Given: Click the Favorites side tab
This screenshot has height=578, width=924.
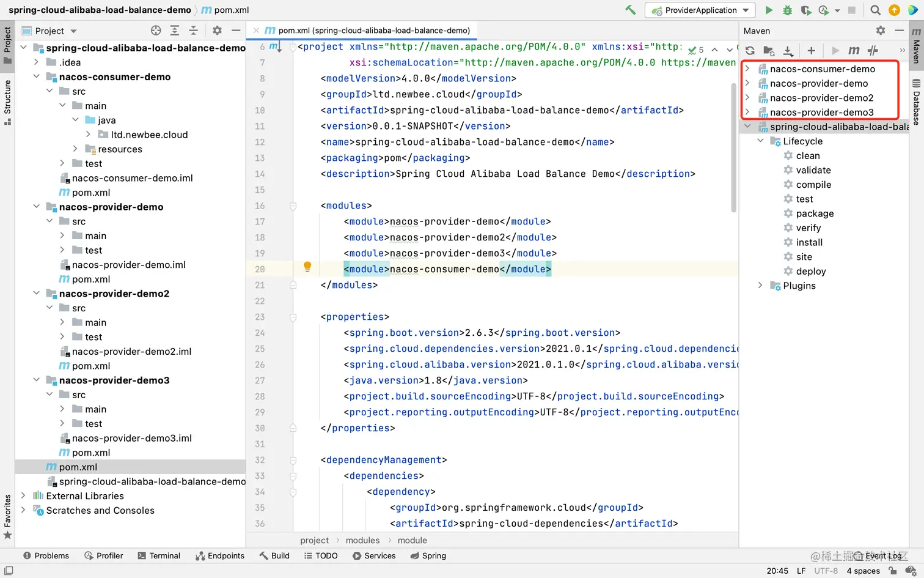Looking at the screenshot, I should coord(7,516).
